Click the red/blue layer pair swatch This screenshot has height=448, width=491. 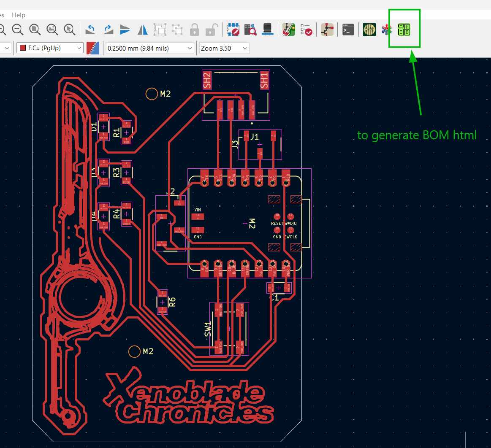point(93,48)
